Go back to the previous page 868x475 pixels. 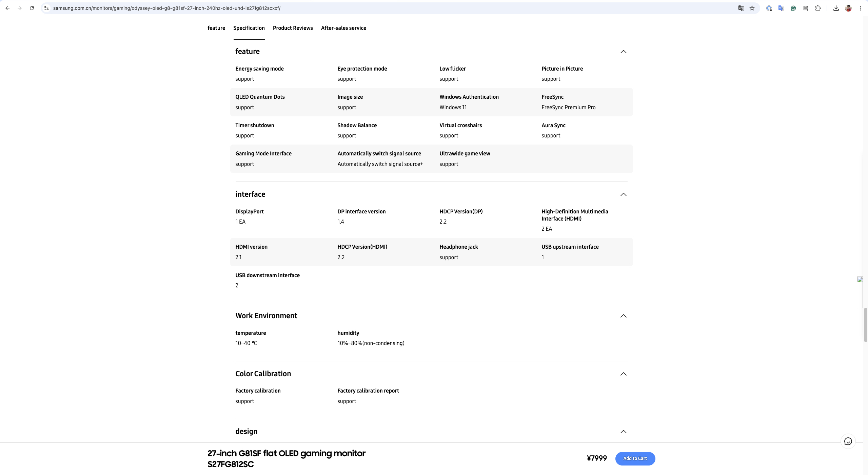[7, 8]
